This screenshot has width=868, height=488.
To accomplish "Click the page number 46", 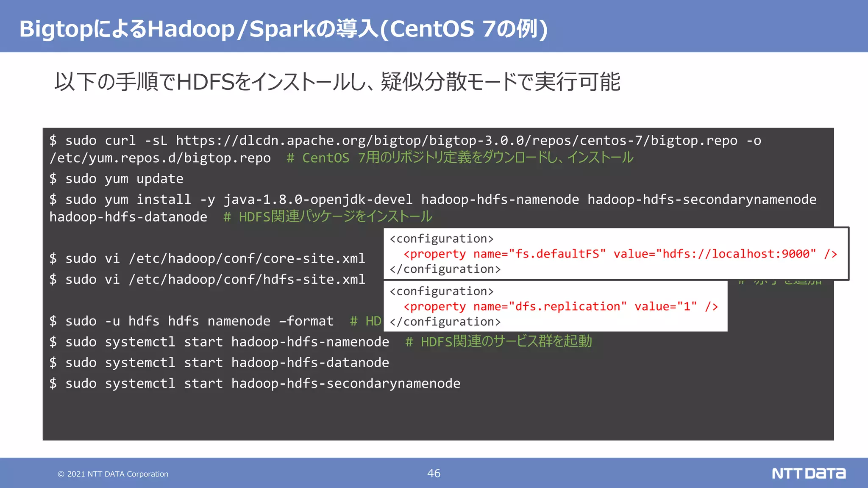I will pos(434,473).
